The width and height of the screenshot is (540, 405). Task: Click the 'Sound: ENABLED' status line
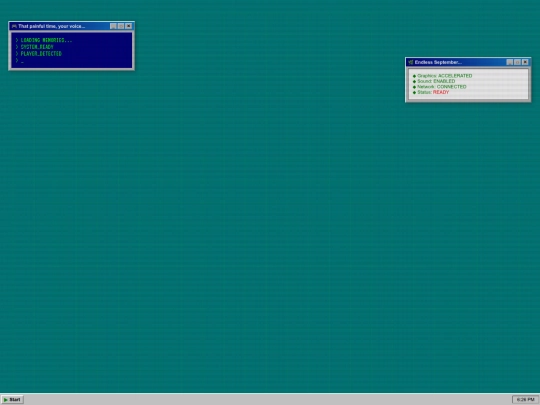434,81
